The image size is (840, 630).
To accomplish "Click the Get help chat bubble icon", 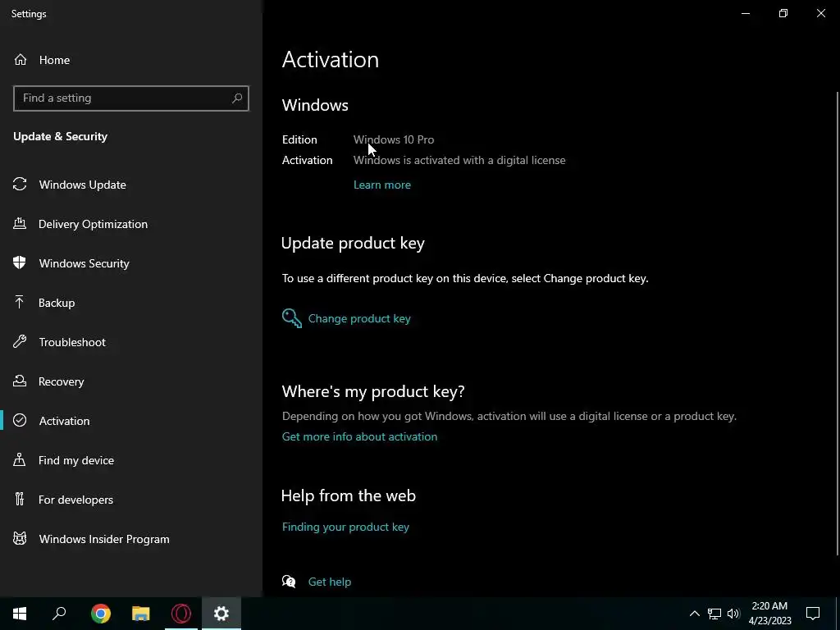I will point(289,582).
